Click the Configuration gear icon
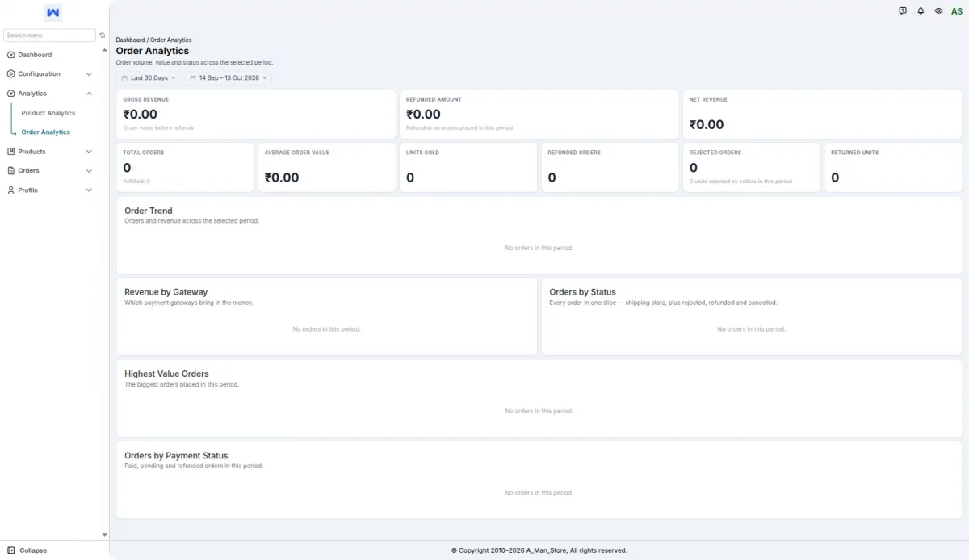The height and width of the screenshot is (560, 969). coord(10,74)
